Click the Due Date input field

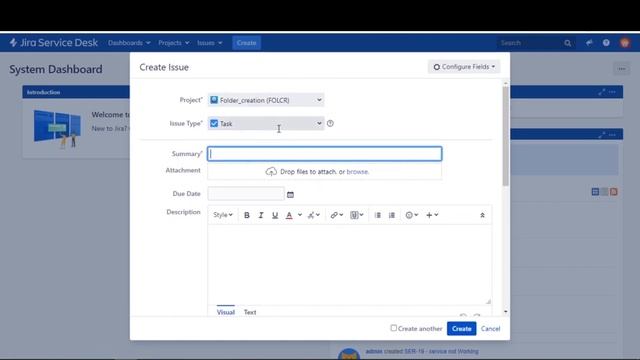246,193
